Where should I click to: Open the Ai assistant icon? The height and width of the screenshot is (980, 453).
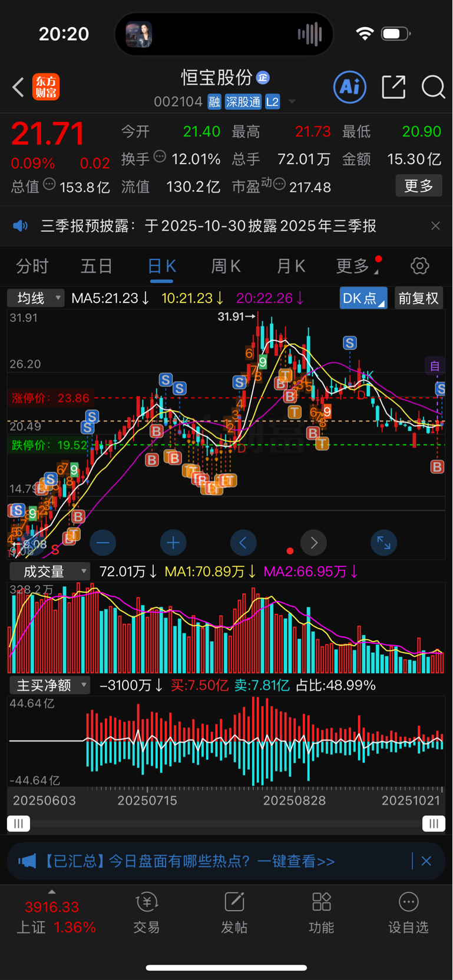(x=350, y=87)
